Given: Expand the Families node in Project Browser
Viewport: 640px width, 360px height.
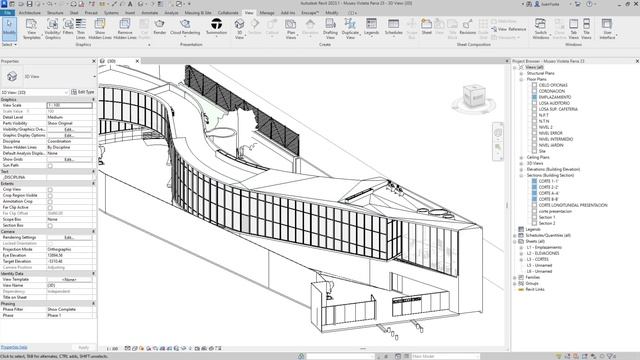Looking at the screenshot, I should 515,277.
